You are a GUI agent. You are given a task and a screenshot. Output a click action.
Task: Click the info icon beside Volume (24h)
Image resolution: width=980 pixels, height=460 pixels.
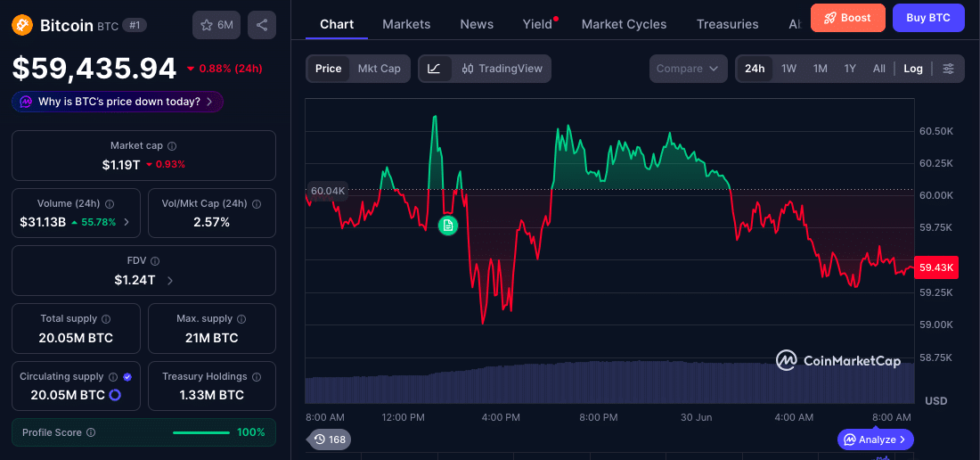pyautogui.click(x=110, y=204)
